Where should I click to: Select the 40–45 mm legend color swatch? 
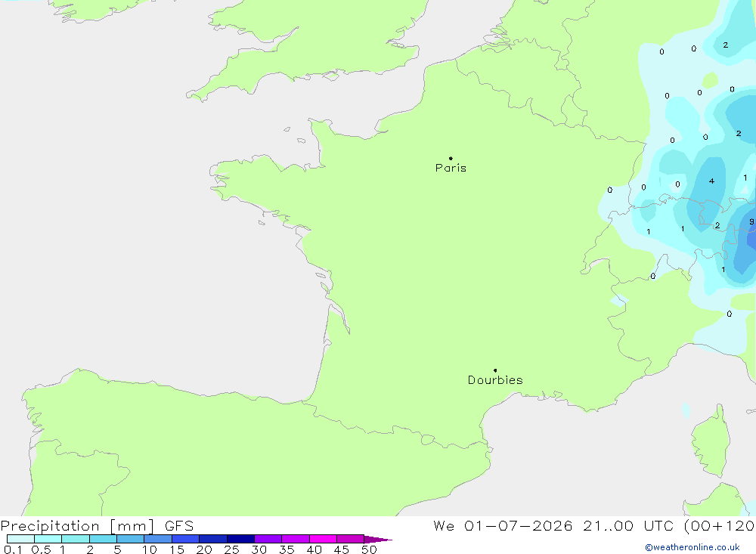[323, 539]
